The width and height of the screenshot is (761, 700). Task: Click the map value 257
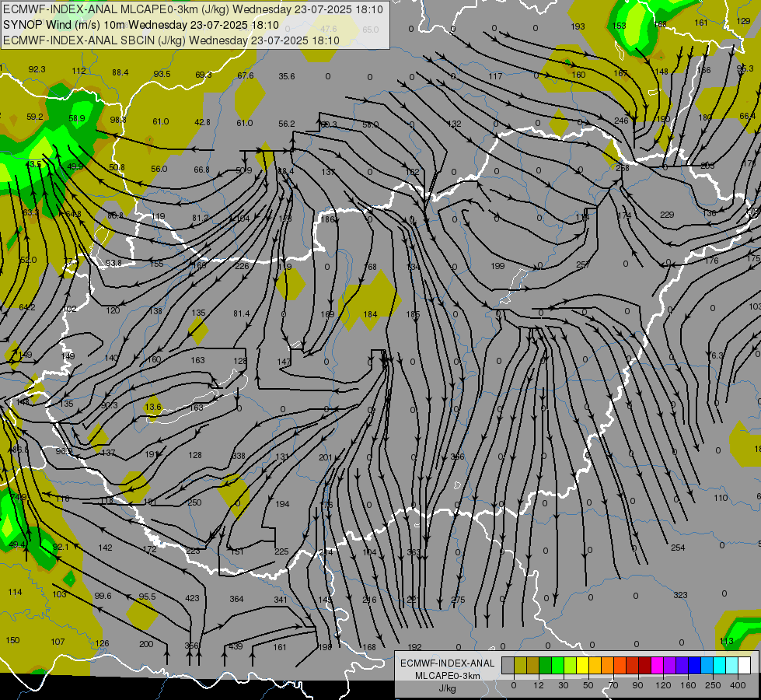click(x=582, y=264)
